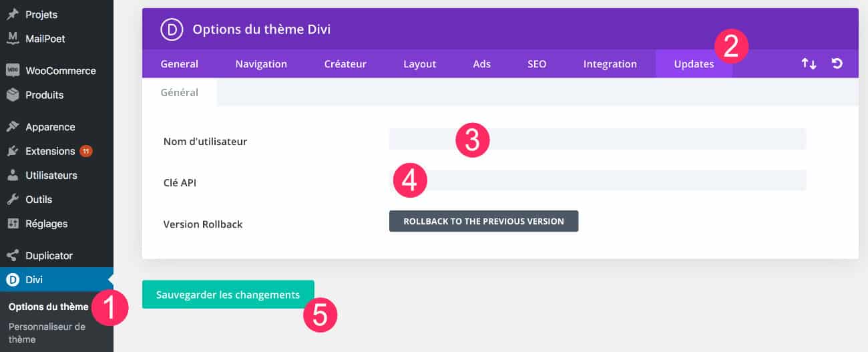Image resolution: width=868 pixels, height=352 pixels.
Task: Open Réglages in the sidebar menu
Action: 47,224
